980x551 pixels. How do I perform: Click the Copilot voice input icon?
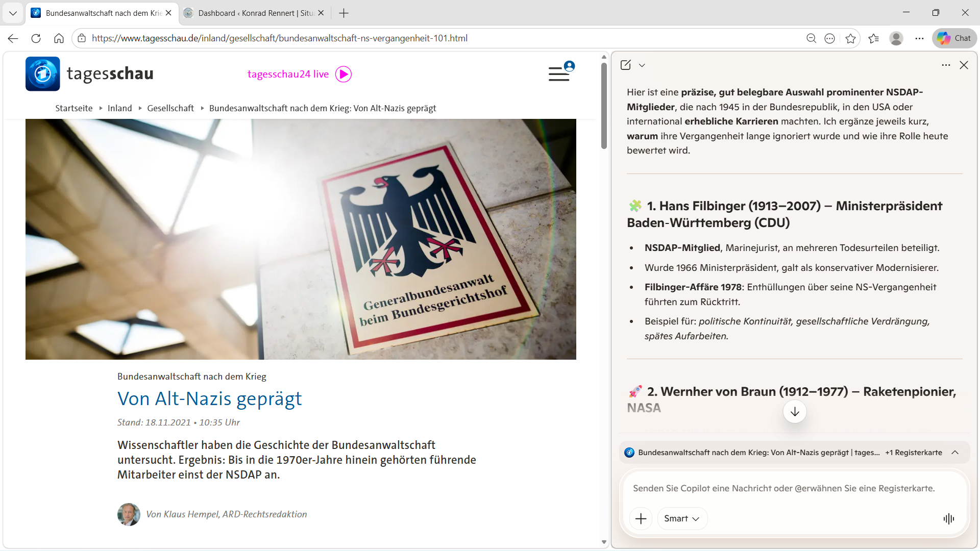point(948,519)
